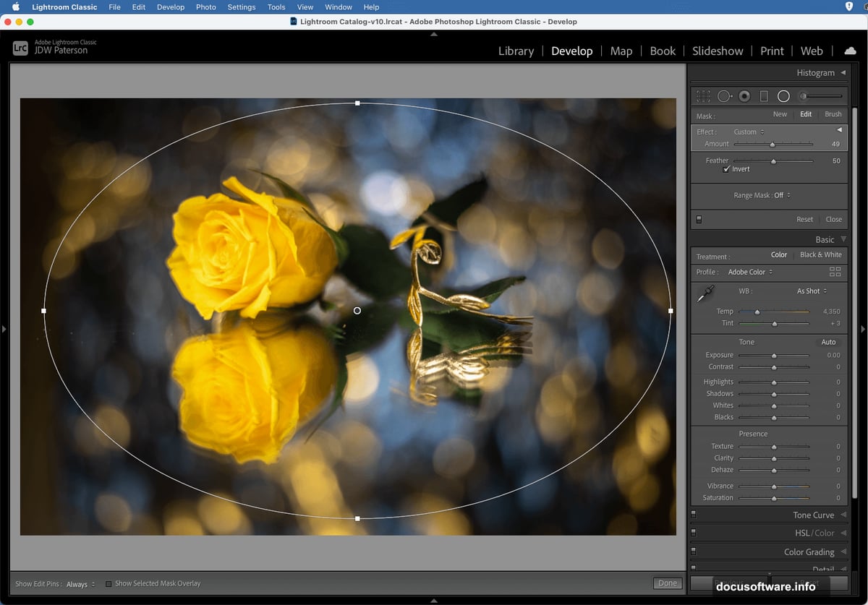The height and width of the screenshot is (605, 868).
Task: Switch Treatment to Black & White
Action: click(821, 254)
